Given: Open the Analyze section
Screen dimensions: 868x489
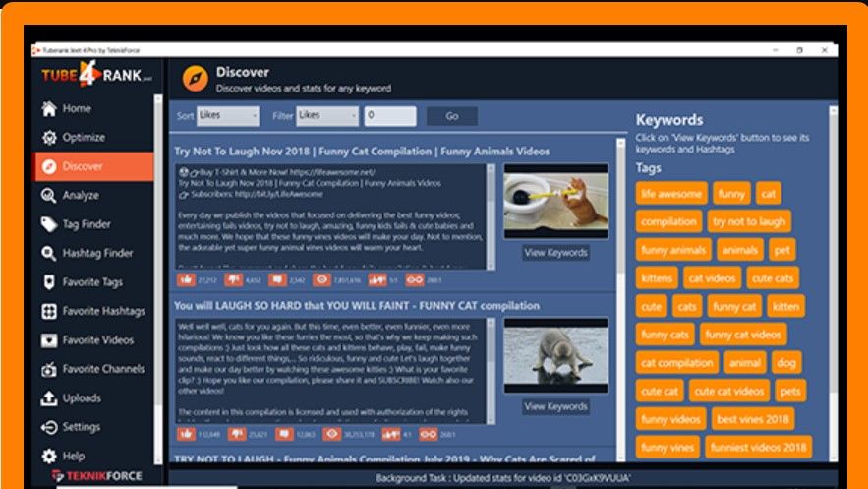Looking at the screenshot, I should [x=93, y=195].
